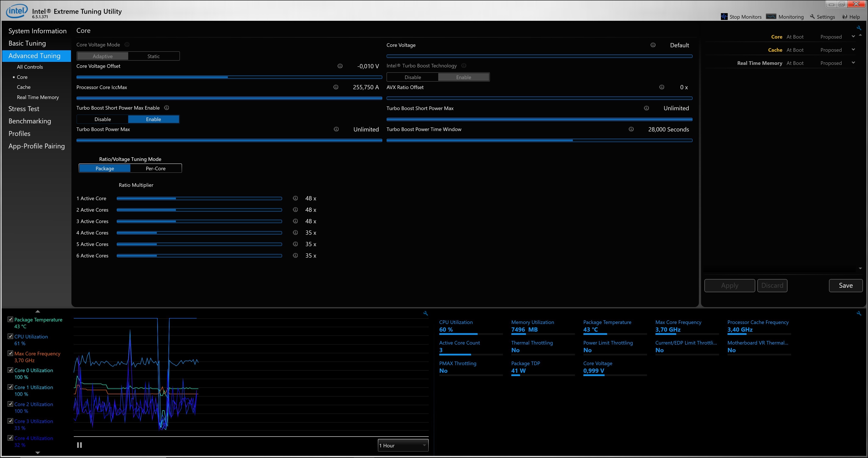This screenshot has height=458, width=868.
Task: Toggle Core 0 Utilization checkbox
Action: [x=10, y=370]
